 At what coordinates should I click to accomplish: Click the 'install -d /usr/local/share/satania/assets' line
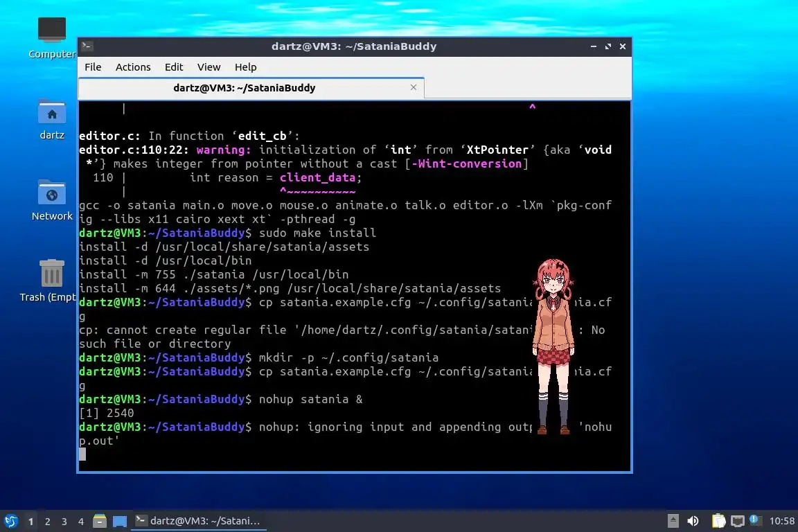(224, 247)
